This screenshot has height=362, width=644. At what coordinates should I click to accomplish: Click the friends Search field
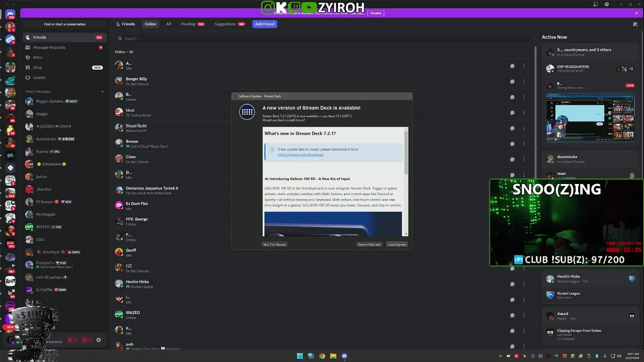(x=324, y=38)
